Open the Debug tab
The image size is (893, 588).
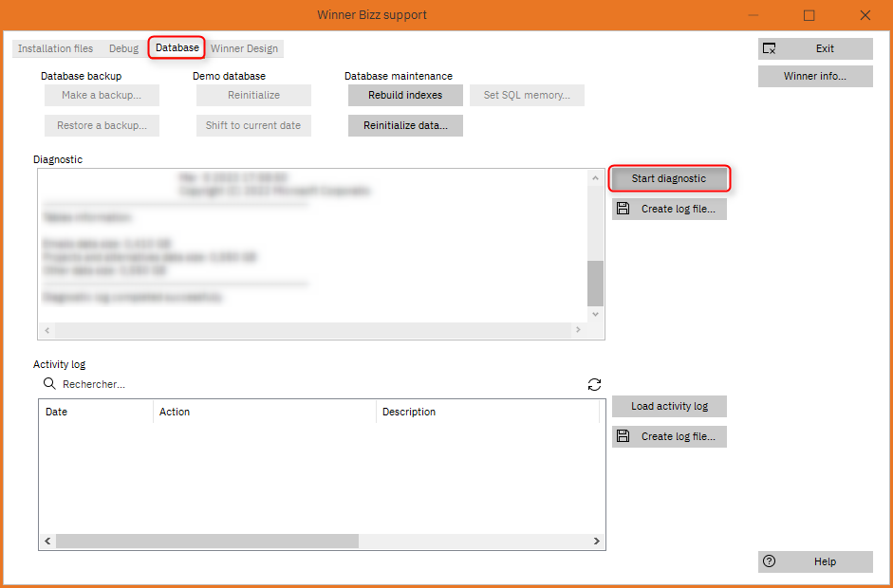point(123,48)
